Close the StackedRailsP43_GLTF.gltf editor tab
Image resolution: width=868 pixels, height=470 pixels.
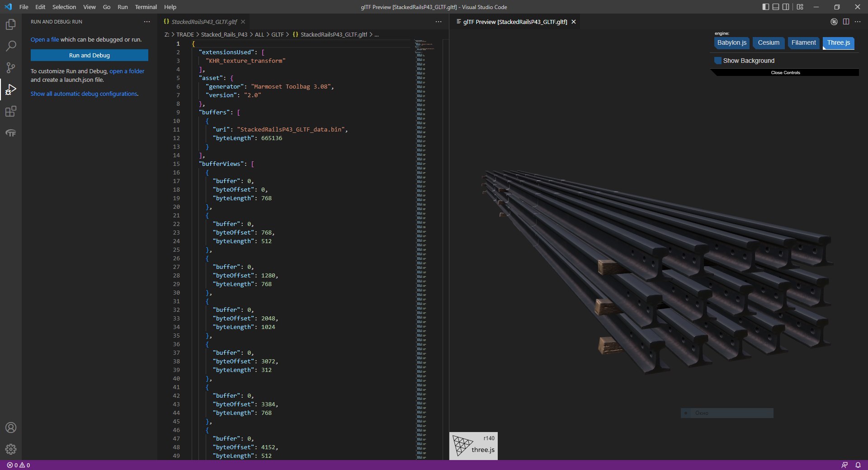[x=243, y=22]
